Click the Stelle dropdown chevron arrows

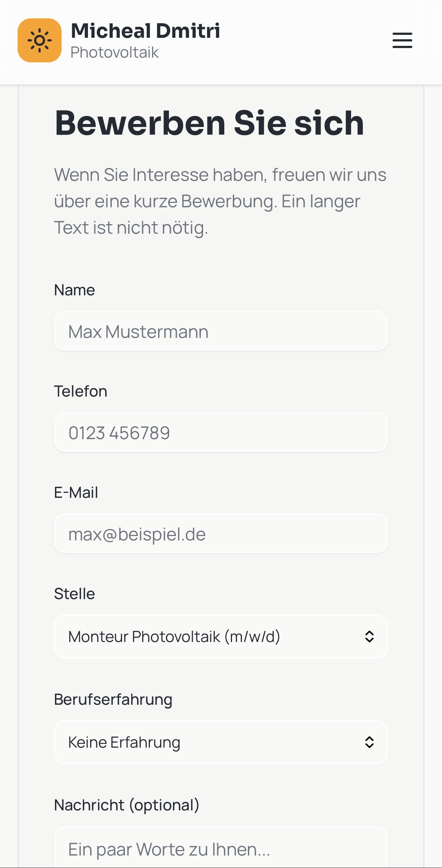click(x=369, y=637)
